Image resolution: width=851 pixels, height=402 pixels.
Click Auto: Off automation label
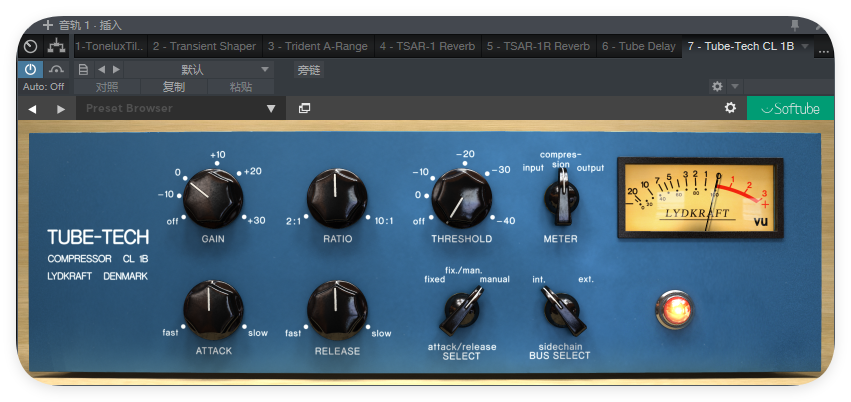point(43,87)
